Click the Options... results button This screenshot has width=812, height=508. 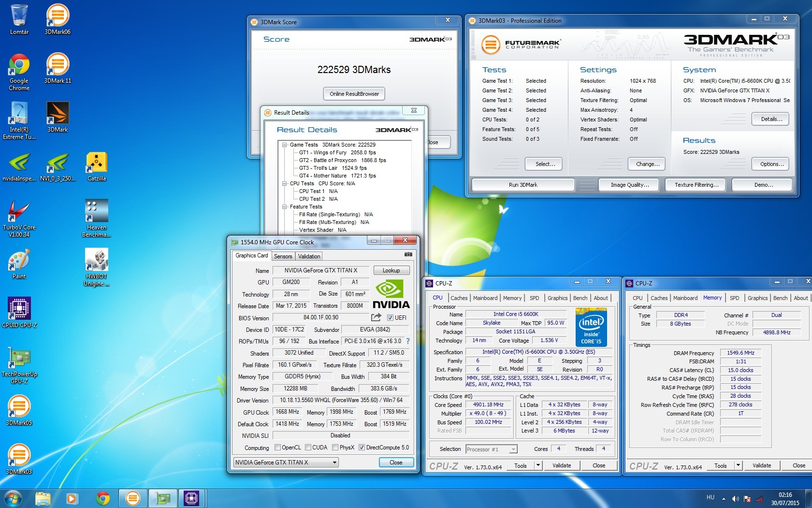(771, 164)
